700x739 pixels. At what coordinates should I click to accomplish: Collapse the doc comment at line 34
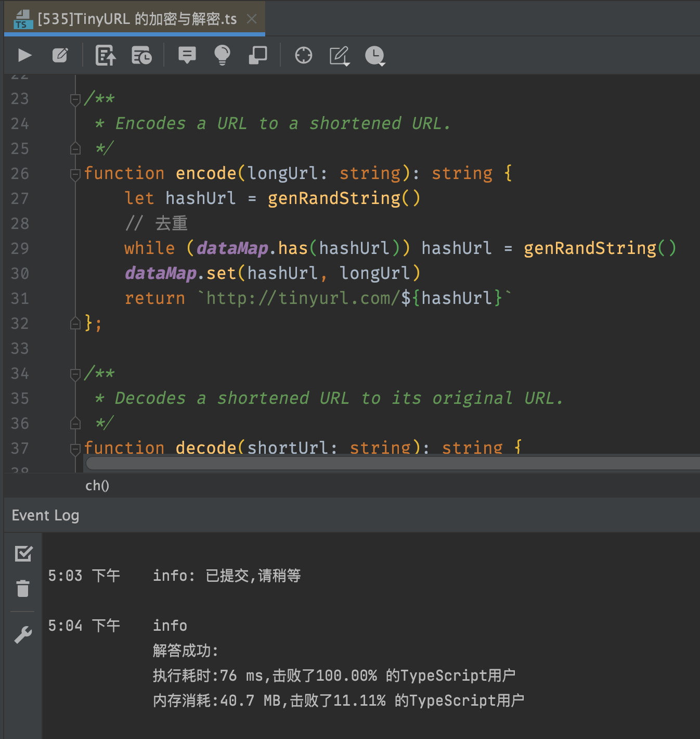click(x=75, y=374)
